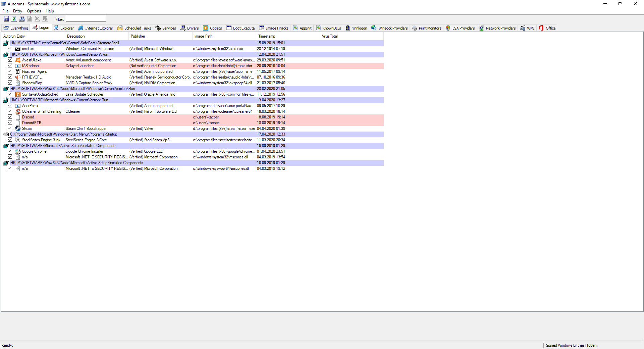Switch to the Everything tab
644x349 pixels.
16,28
